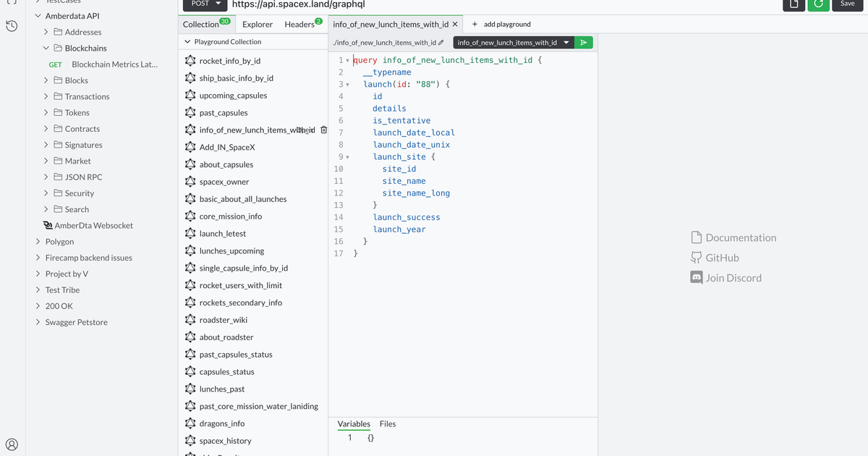Open the query selector dropdown arrow
This screenshot has width=868, height=456.
(566, 43)
